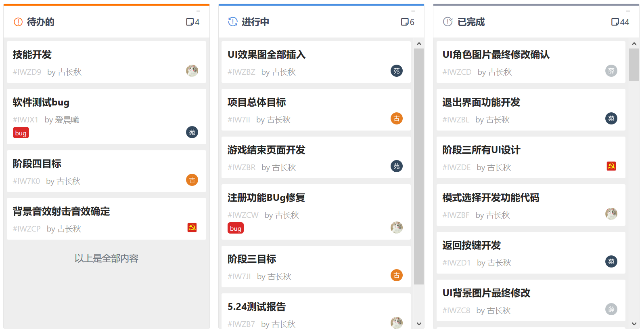Click issue ID #IWJX1
644x335 pixels.
pos(25,120)
